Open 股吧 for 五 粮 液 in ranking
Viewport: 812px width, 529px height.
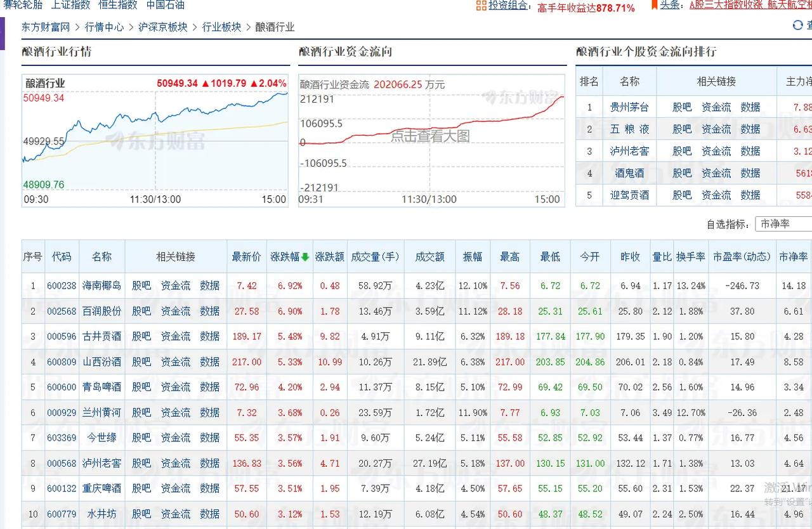tap(682, 129)
